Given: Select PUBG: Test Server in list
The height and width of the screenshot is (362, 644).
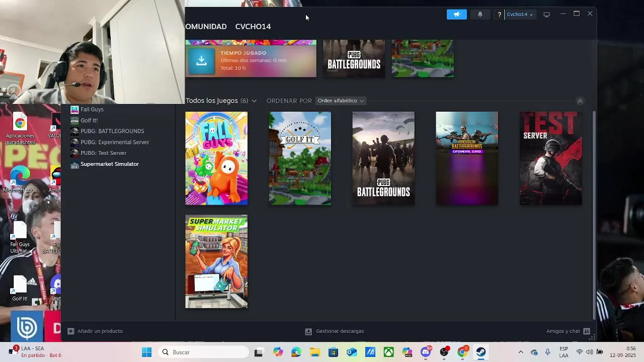Looking at the screenshot, I should point(104,153).
